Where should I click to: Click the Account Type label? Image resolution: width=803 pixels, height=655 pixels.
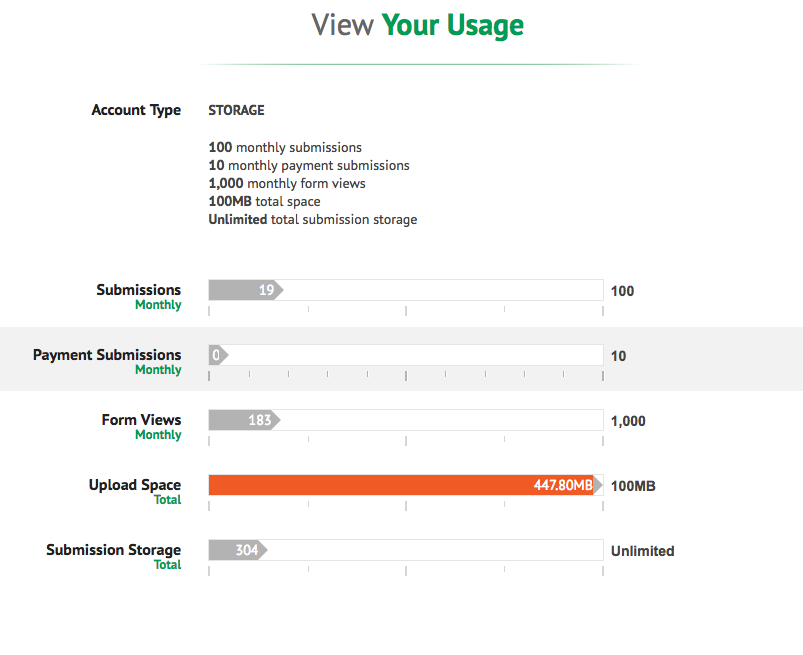click(x=136, y=110)
